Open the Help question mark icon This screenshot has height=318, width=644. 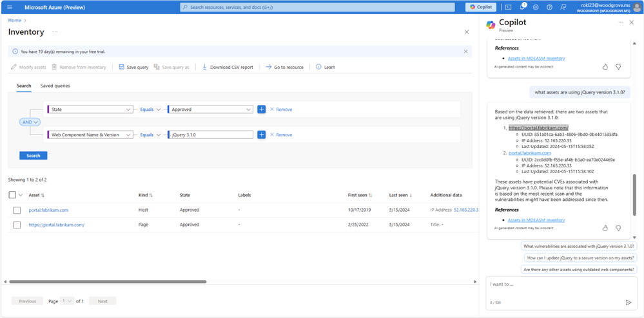(x=549, y=7)
